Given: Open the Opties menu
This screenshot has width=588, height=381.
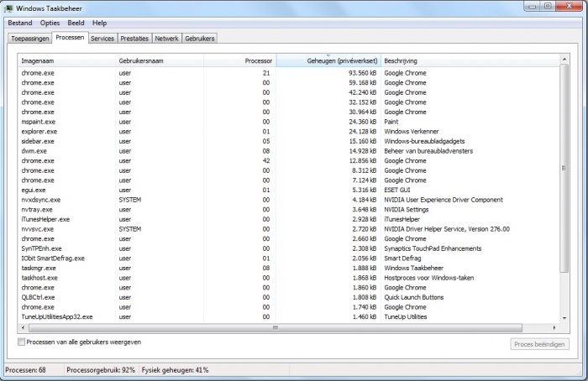Looking at the screenshot, I should click(50, 23).
